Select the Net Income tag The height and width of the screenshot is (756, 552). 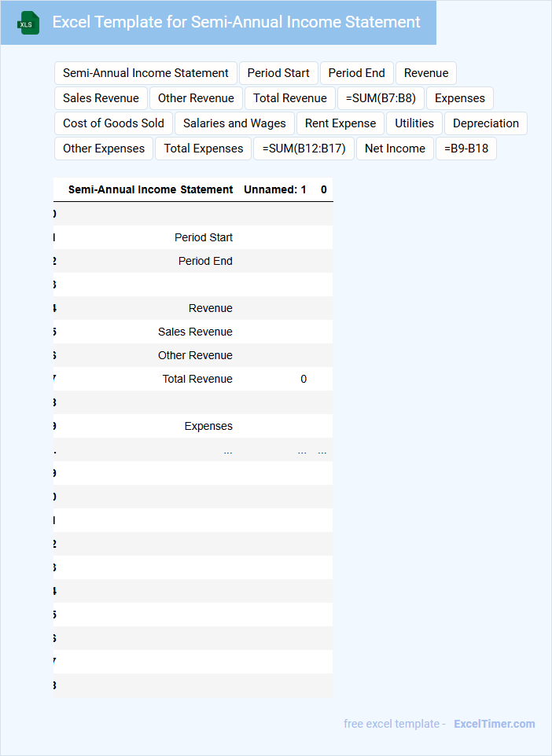395,149
